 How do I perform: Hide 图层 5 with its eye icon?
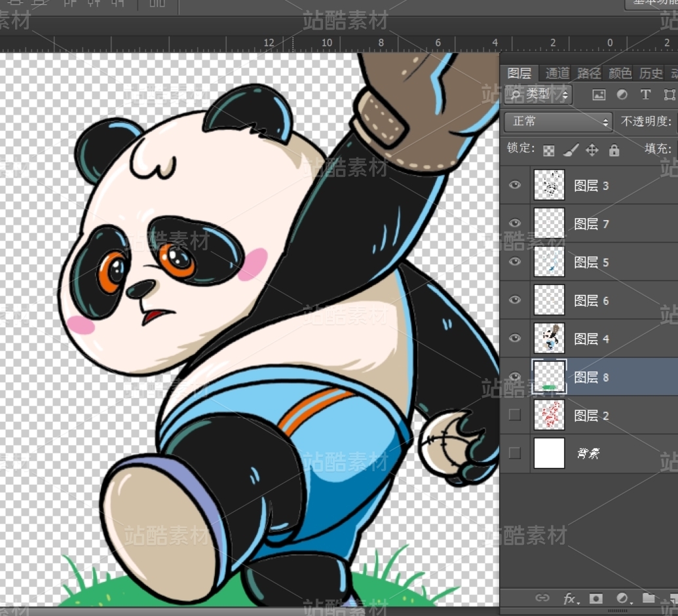(514, 261)
